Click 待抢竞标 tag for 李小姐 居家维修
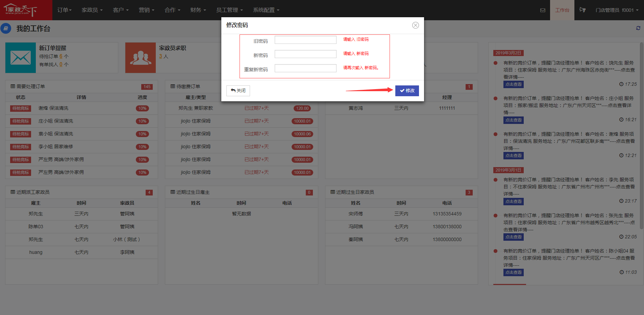Screen dimensions: 644x315 21,147
